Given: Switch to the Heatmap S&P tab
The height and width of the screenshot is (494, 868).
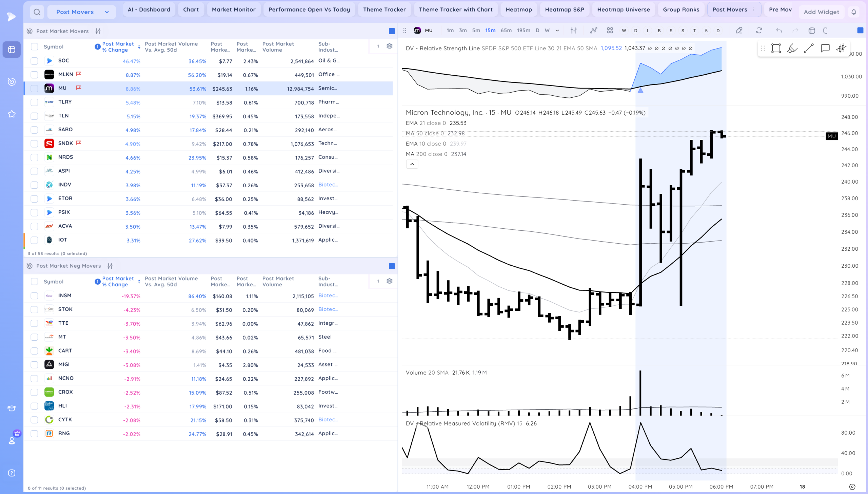Looking at the screenshot, I should pos(564,9).
